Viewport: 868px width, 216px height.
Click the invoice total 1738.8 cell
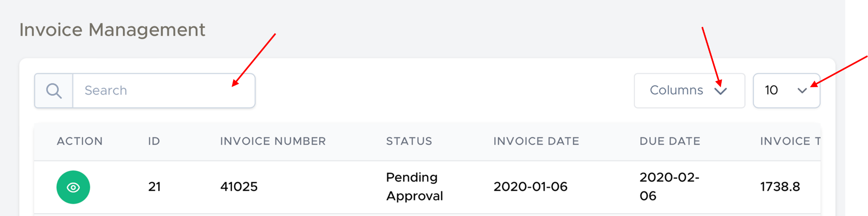click(780, 187)
